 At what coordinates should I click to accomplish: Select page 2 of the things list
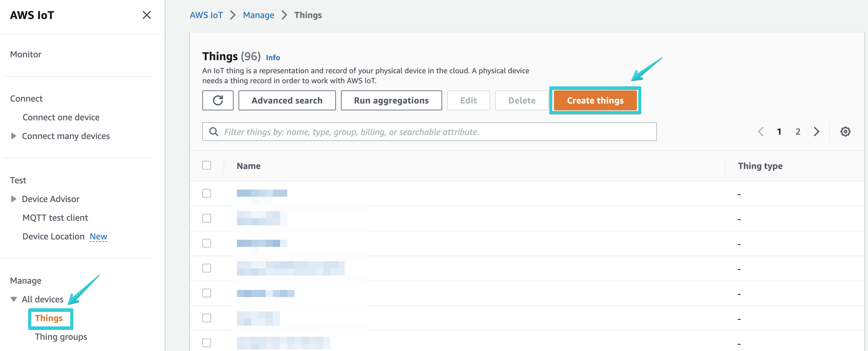797,132
